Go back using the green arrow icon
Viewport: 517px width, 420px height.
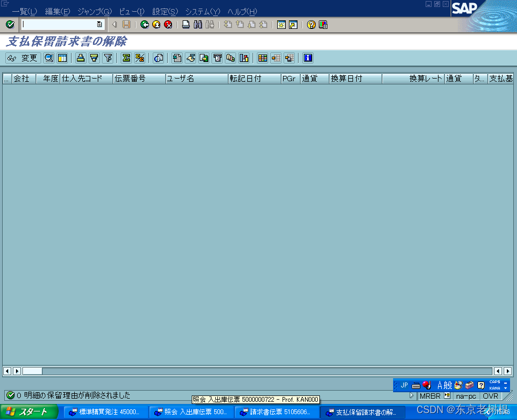coord(144,24)
